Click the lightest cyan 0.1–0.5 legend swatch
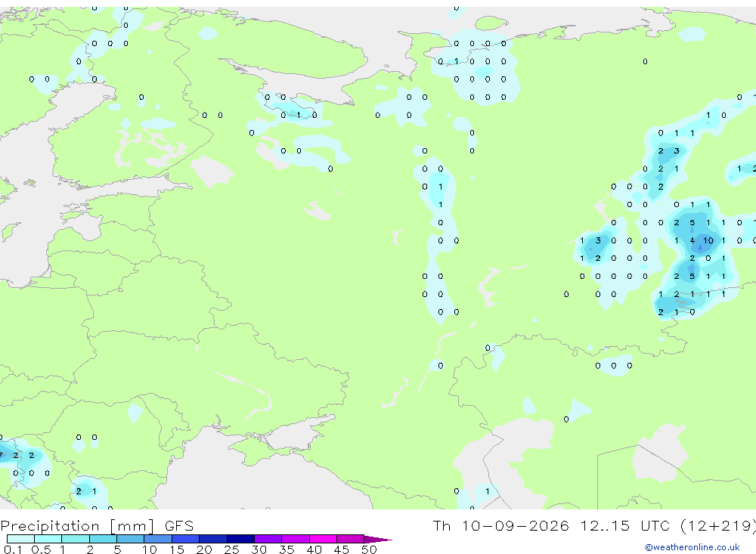Viewport: 756px width, 554px height. coord(20,539)
